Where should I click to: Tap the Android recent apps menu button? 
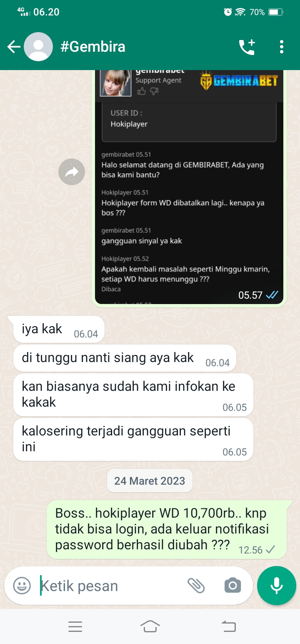75,626
